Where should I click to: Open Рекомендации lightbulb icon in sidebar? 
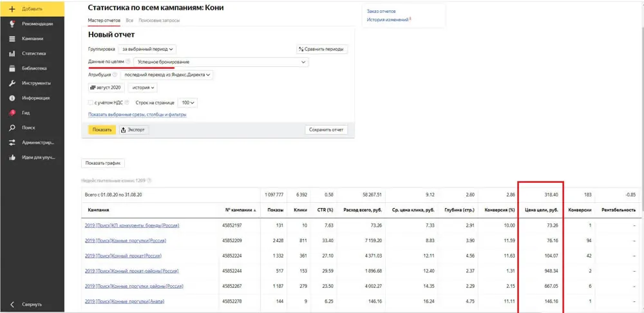tap(12, 23)
